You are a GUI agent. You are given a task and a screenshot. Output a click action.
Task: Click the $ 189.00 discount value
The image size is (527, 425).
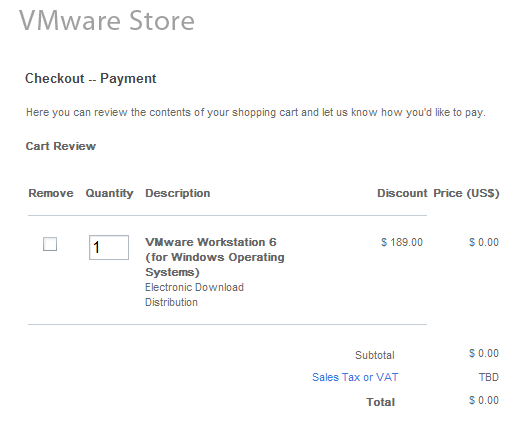pos(402,242)
